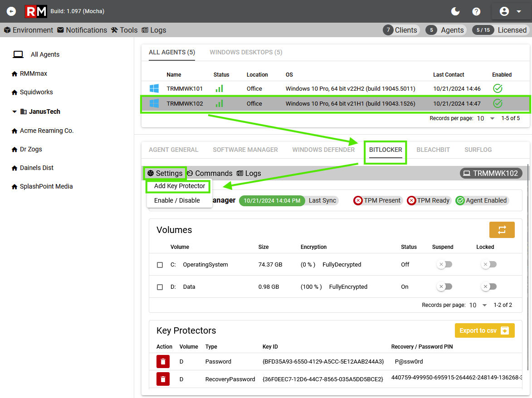The height and width of the screenshot is (398, 532).
Task: Select All Agents in sidebar
Action: click(x=36, y=54)
